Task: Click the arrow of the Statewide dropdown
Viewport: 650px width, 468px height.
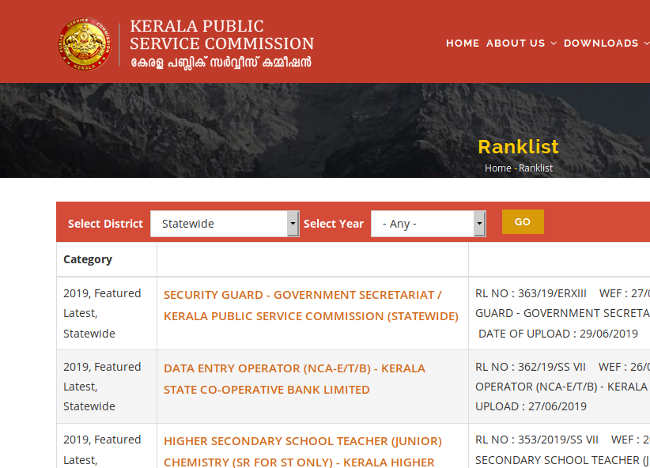Action: click(x=293, y=223)
